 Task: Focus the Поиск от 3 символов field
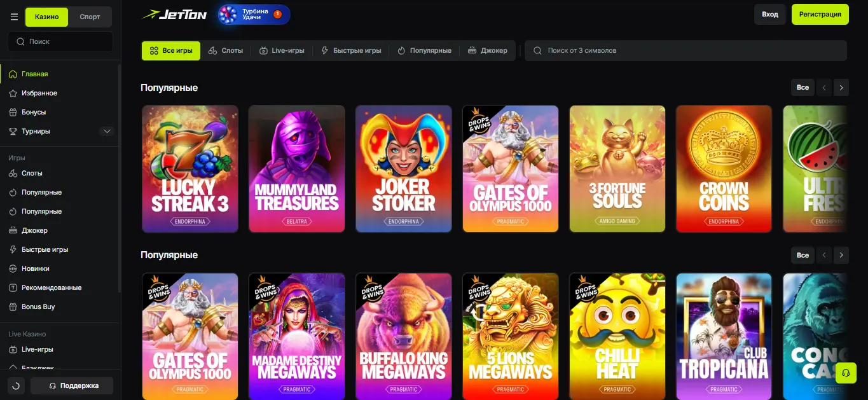point(685,51)
